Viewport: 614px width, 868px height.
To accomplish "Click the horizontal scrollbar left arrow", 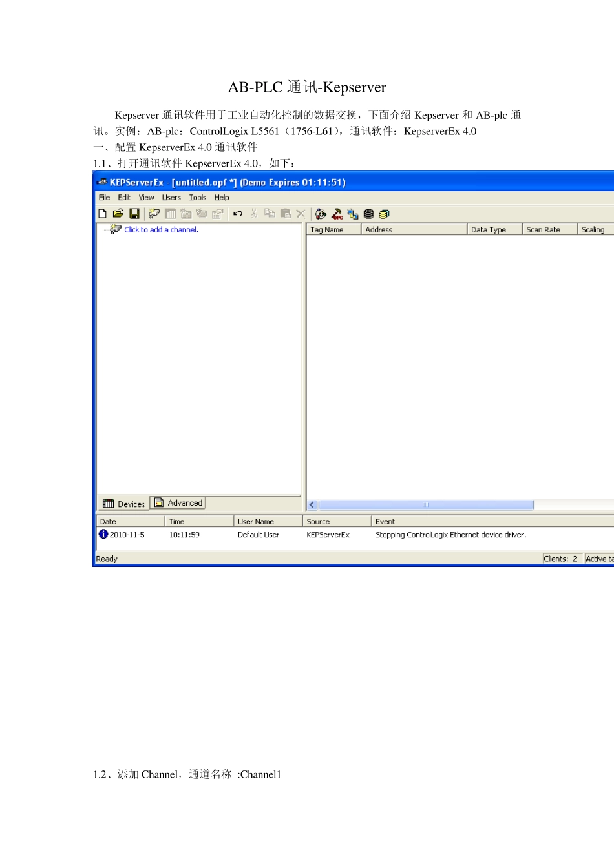I will click(312, 505).
